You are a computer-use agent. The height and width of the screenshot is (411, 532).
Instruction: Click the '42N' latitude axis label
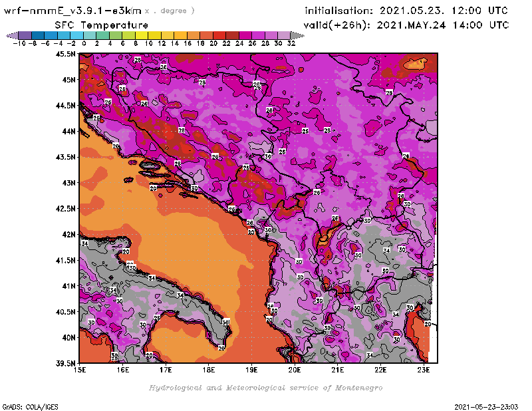click(68, 235)
